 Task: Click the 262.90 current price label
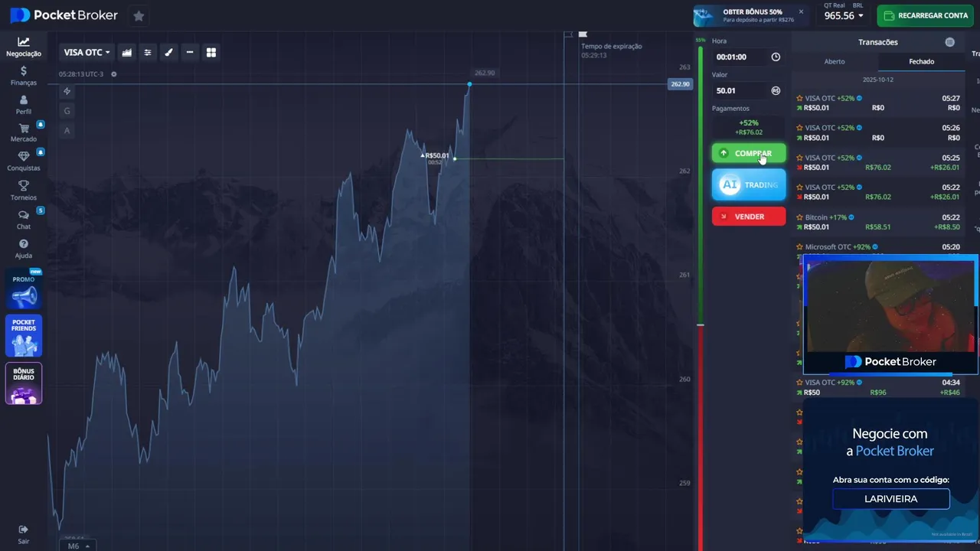coord(680,84)
